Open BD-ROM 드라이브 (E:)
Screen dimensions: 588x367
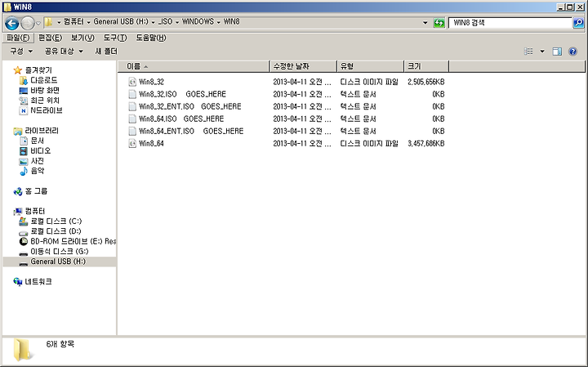(x=73, y=241)
